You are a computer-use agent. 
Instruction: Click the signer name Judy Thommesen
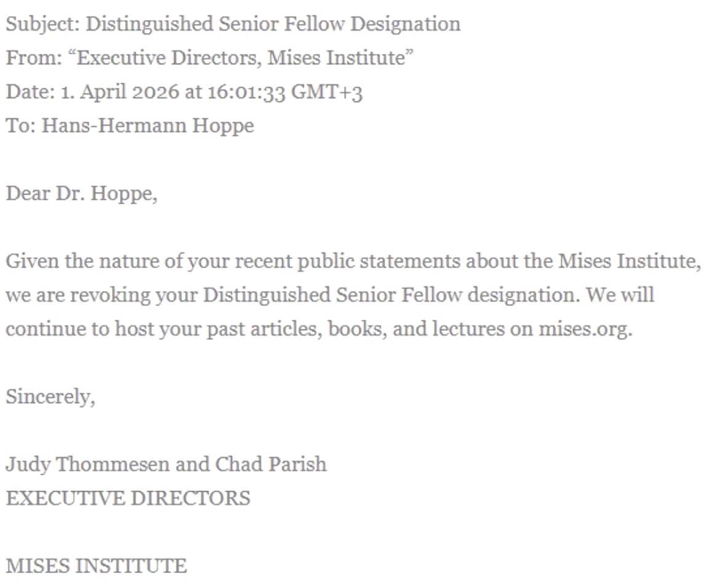click(87, 464)
